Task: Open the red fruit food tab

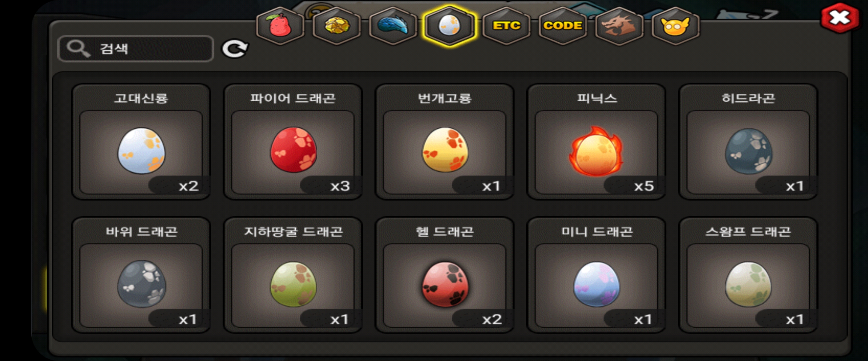Action: coord(280,26)
